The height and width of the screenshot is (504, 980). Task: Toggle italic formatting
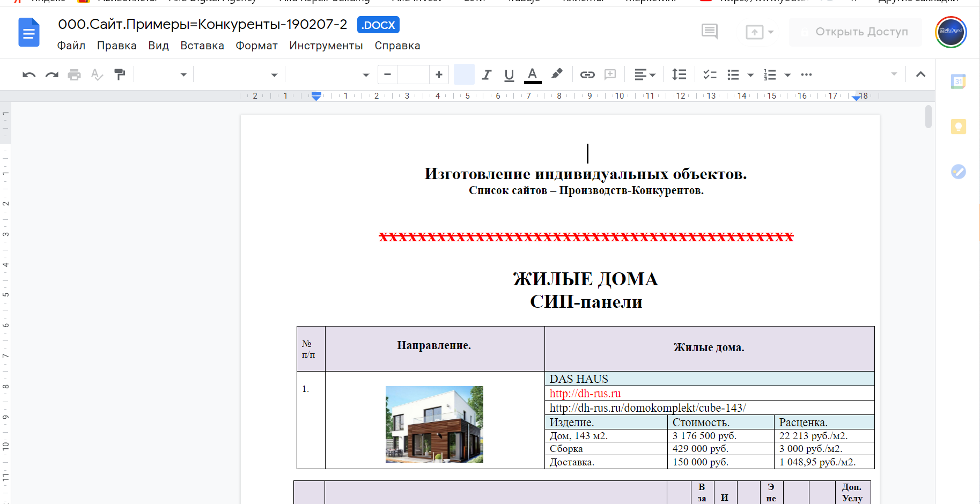487,75
